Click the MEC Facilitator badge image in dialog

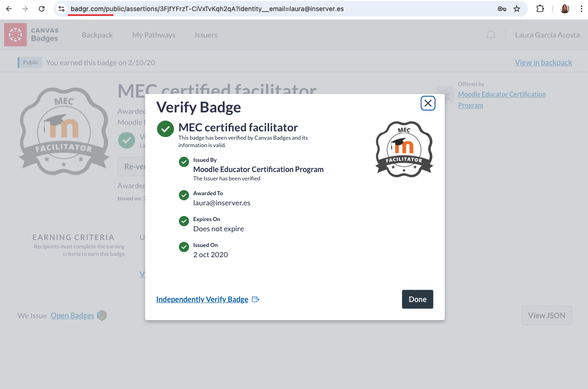pyautogui.click(x=404, y=149)
